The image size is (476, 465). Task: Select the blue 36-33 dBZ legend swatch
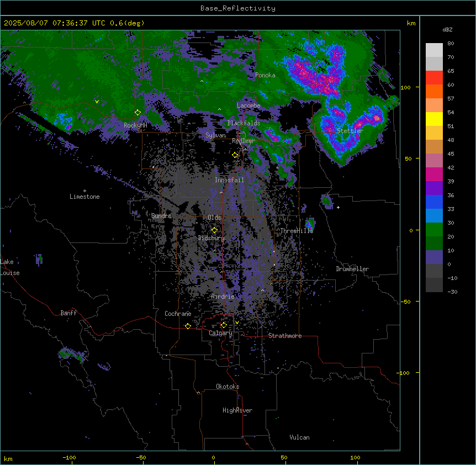point(434,202)
